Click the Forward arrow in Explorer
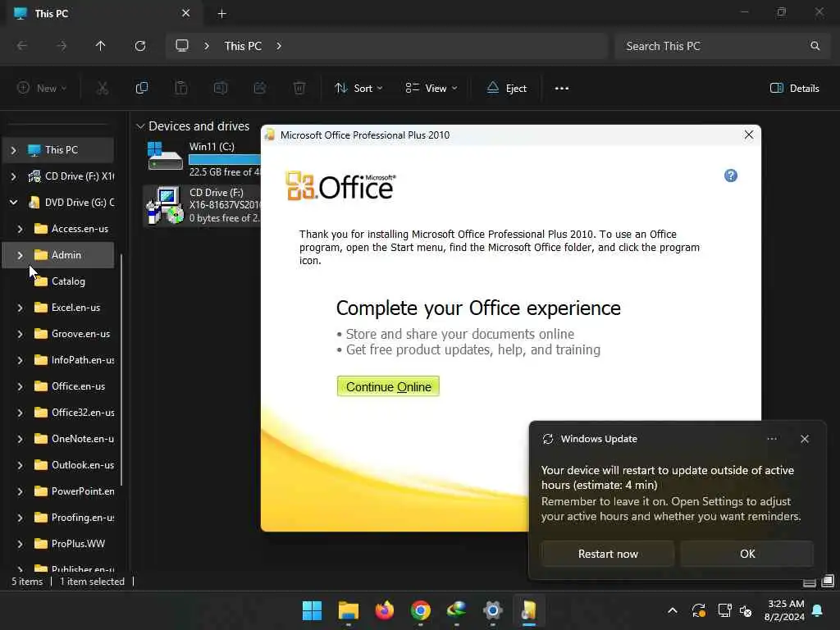The image size is (840, 630). click(x=62, y=46)
